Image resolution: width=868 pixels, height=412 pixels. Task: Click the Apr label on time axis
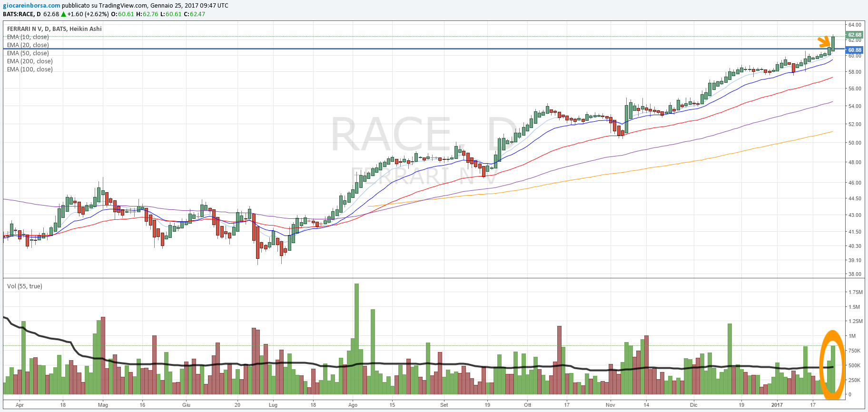click(20, 405)
